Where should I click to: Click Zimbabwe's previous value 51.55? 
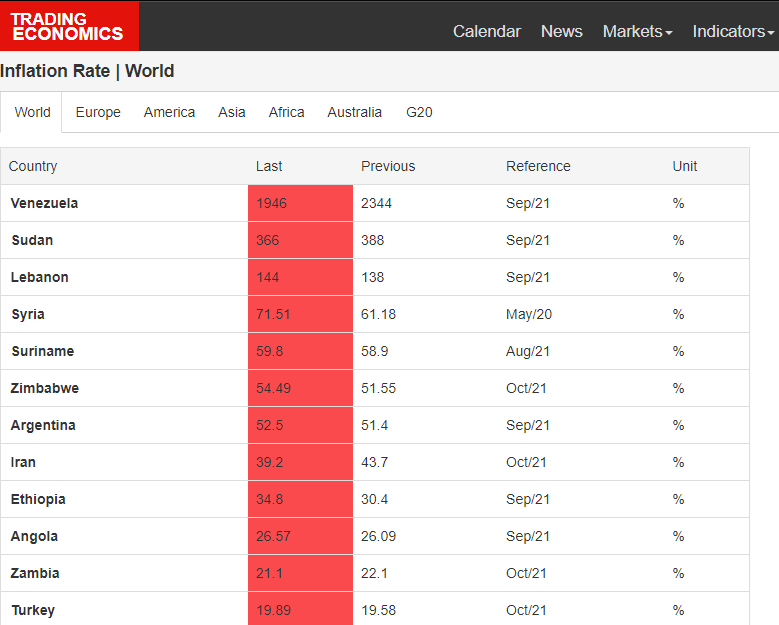pyautogui.click(x=378, y=388)
